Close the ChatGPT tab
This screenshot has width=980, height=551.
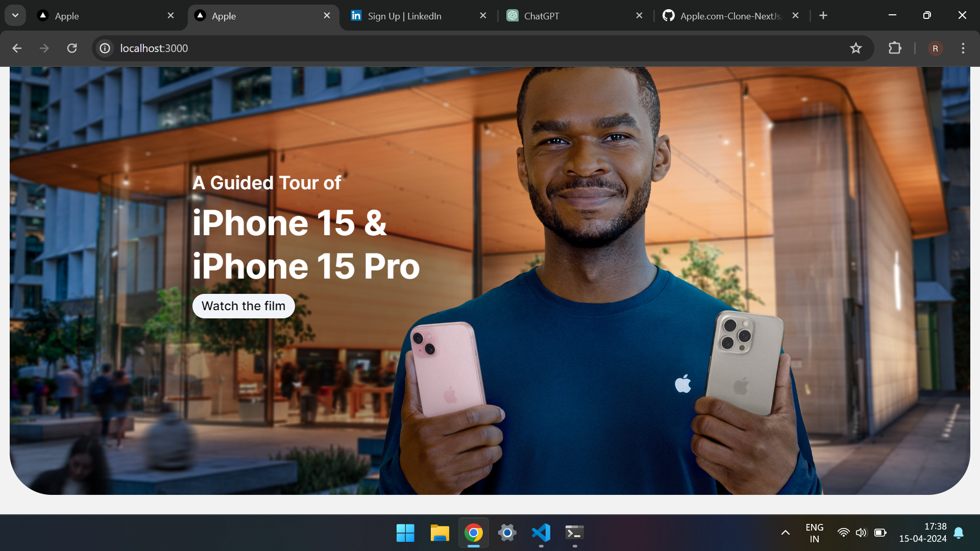tap(640, 16)
